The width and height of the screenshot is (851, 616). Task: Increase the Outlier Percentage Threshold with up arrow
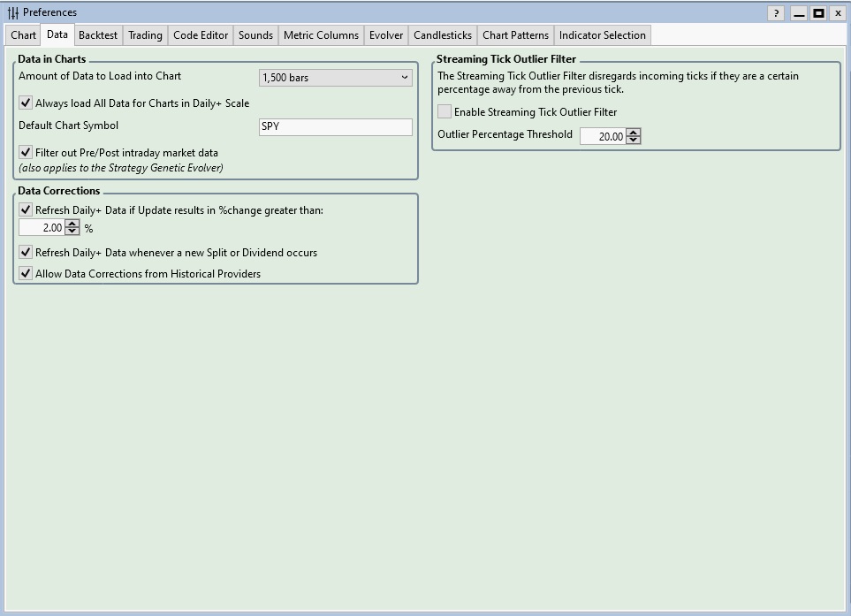click(634, 132)
